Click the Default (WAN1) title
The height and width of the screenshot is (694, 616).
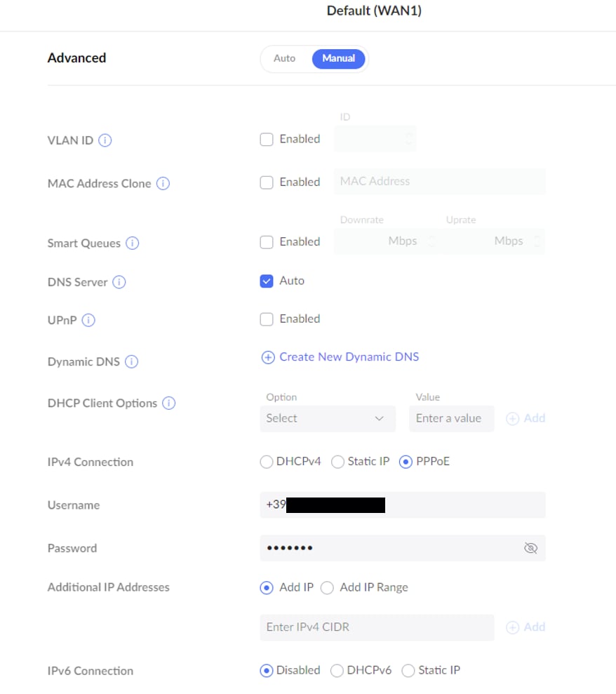pos(375,11)
